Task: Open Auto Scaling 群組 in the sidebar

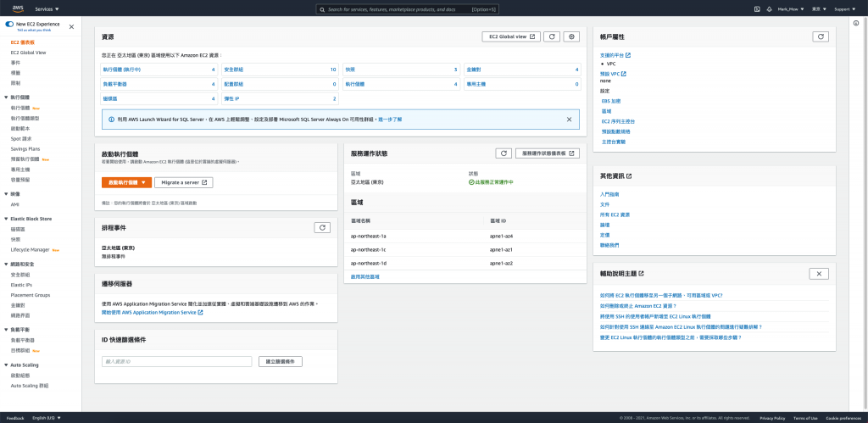Action: pos(30,386)
